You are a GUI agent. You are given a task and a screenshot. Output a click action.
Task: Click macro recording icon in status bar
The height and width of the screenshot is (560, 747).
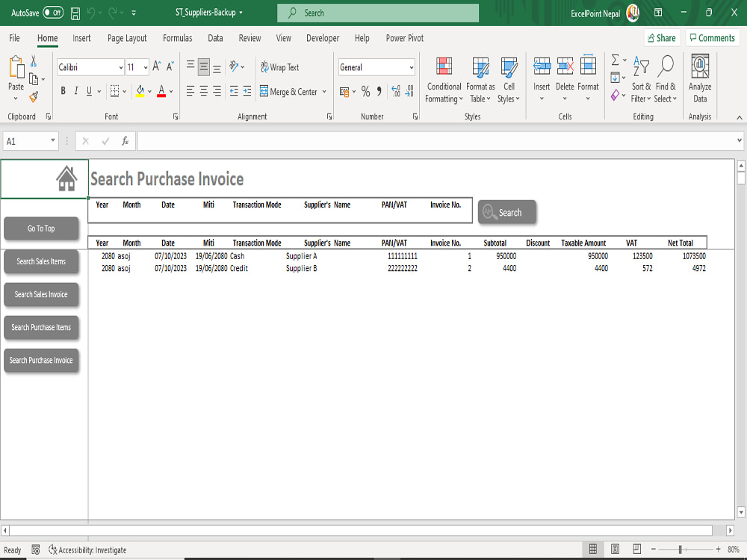[36, 550]
